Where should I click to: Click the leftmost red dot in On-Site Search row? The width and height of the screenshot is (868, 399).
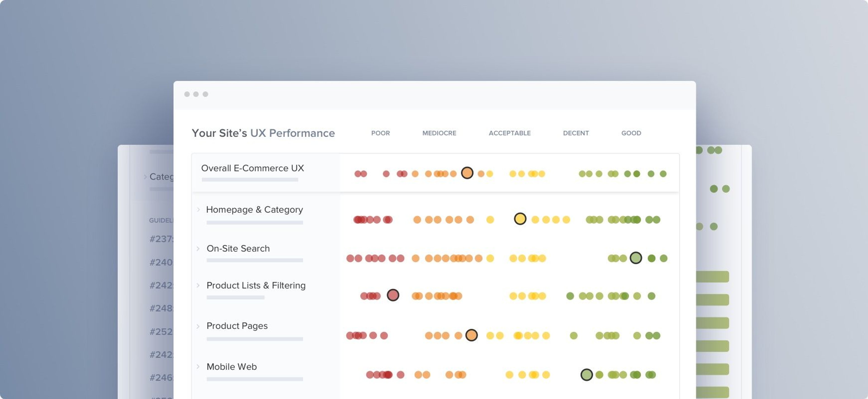point(350,258)
